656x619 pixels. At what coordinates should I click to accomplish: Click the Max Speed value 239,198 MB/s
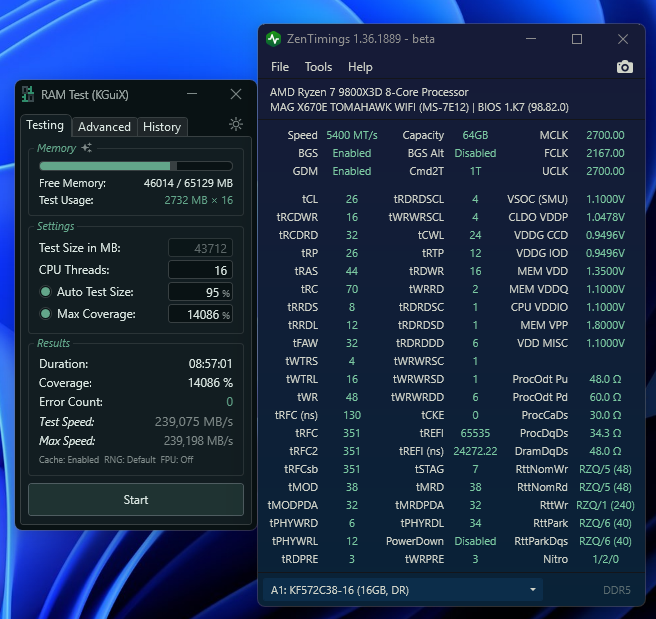(198, 440)
